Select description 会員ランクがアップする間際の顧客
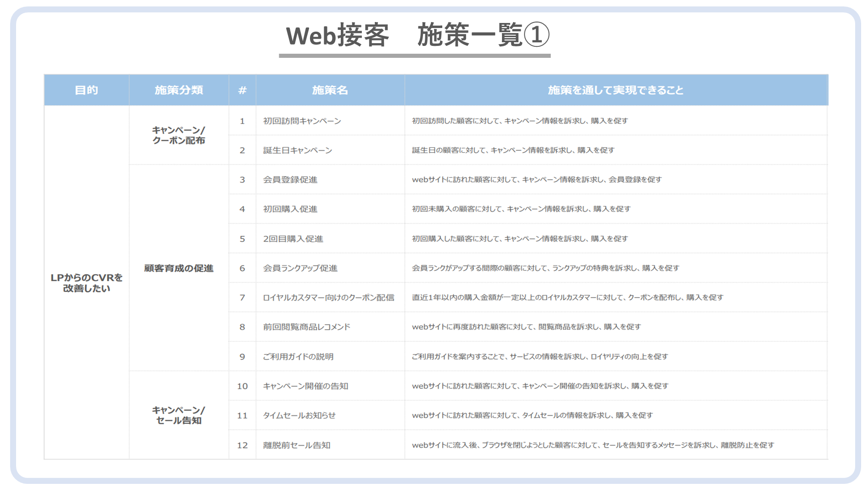 tap(546, 268)
